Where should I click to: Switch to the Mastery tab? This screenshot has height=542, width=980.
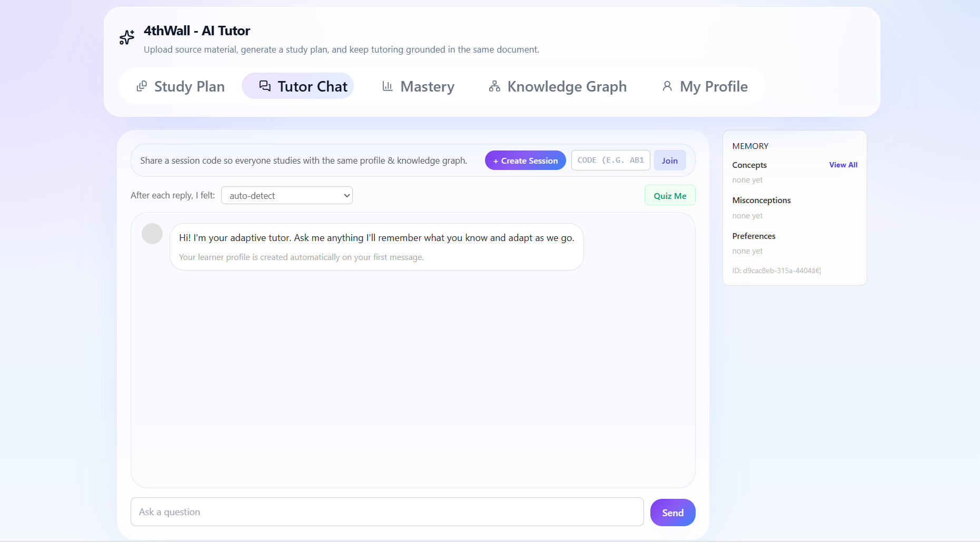418,86
